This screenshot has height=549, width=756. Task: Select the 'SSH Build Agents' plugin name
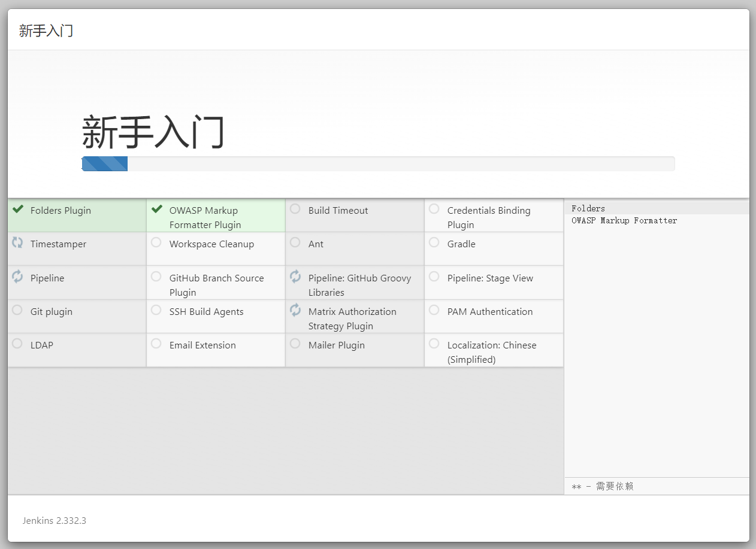(x=207, y=312)
